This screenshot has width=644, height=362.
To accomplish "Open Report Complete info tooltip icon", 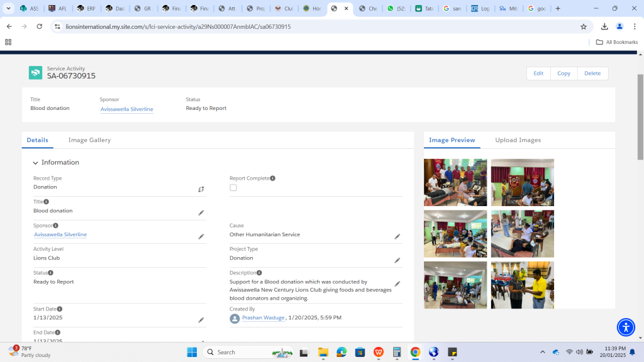I will (x=273, y=178).
